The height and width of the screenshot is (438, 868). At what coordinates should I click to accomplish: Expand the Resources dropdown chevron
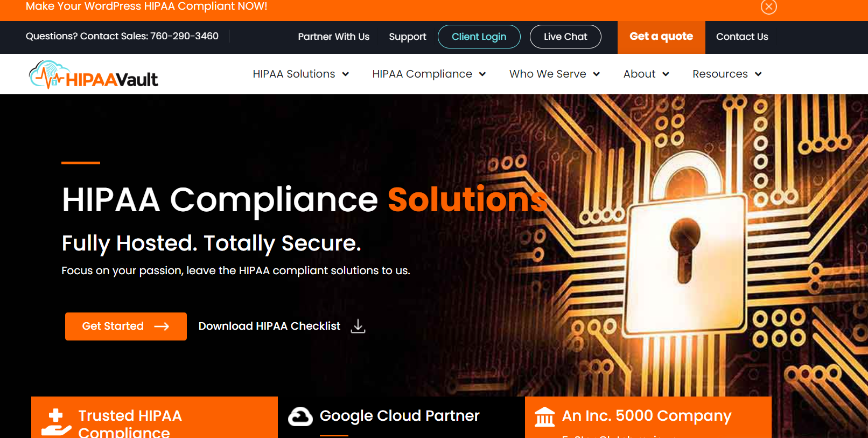(758, 74)
